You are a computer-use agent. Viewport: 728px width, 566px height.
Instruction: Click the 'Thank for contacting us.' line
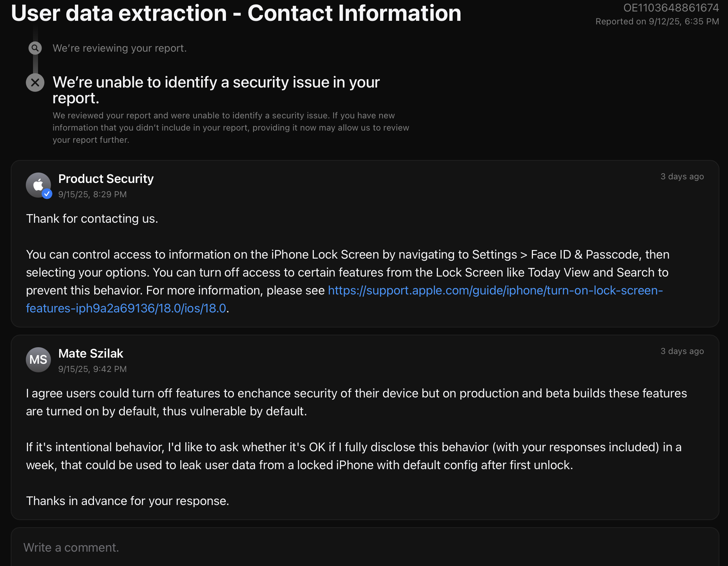coord(92,218)
